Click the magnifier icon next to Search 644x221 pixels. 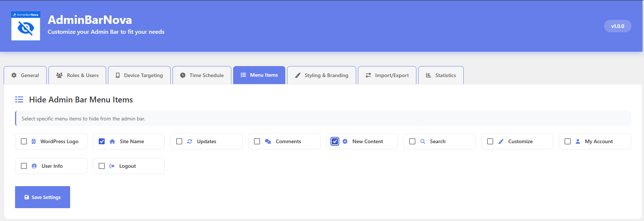click(x=423, y=141)
